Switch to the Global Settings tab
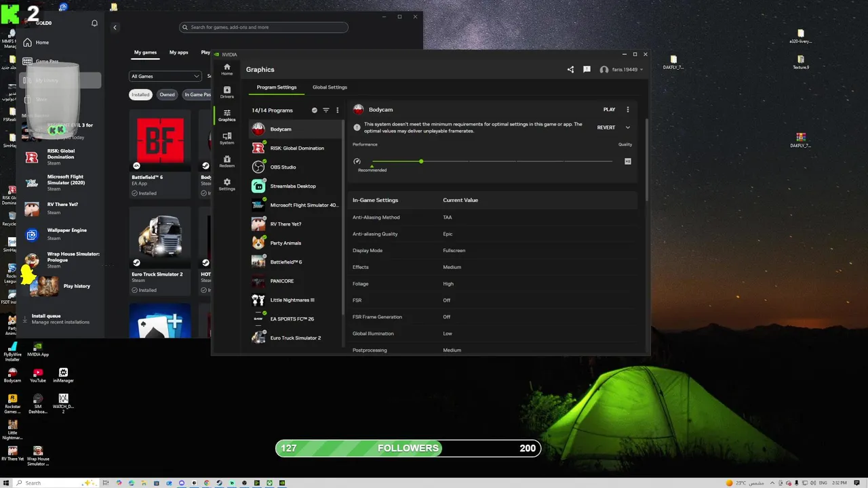This screenshot has width=868, height=488. coord(330,87)
